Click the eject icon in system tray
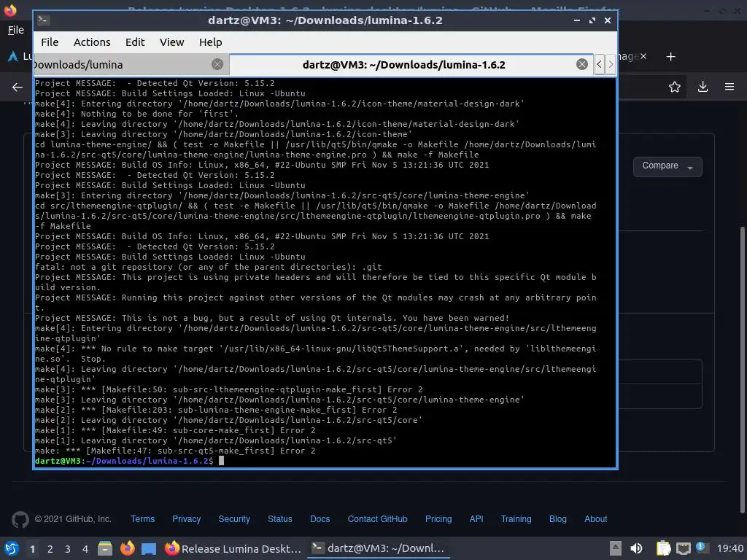The image size is (747, 560). (x=615, y=548)
